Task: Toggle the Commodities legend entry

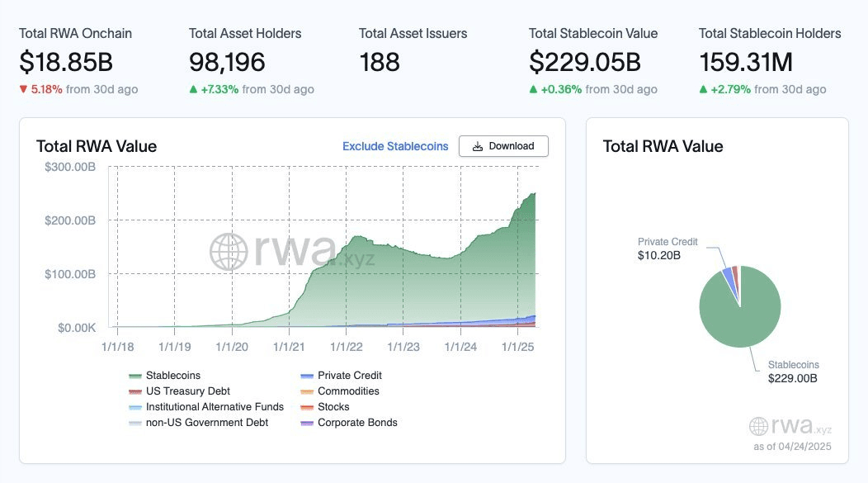Action: 340,391
